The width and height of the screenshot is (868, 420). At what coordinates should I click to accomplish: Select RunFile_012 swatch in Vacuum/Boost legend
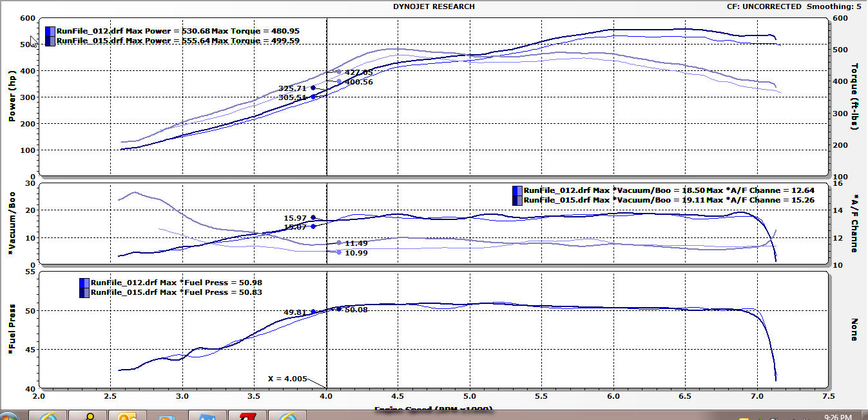(x=517, y=190)
